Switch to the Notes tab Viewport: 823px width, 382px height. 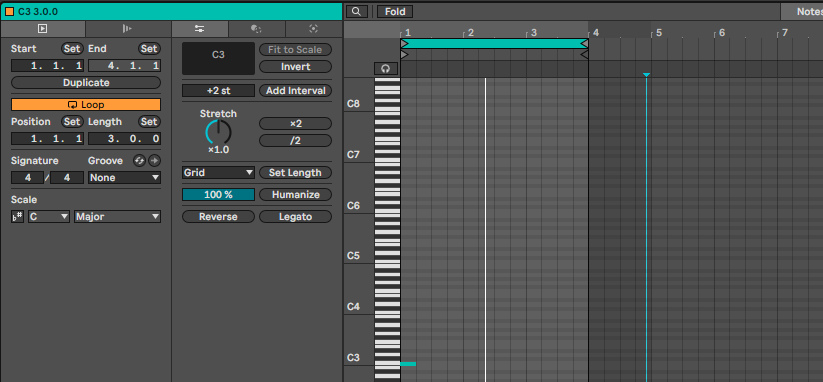pos(802,12)
